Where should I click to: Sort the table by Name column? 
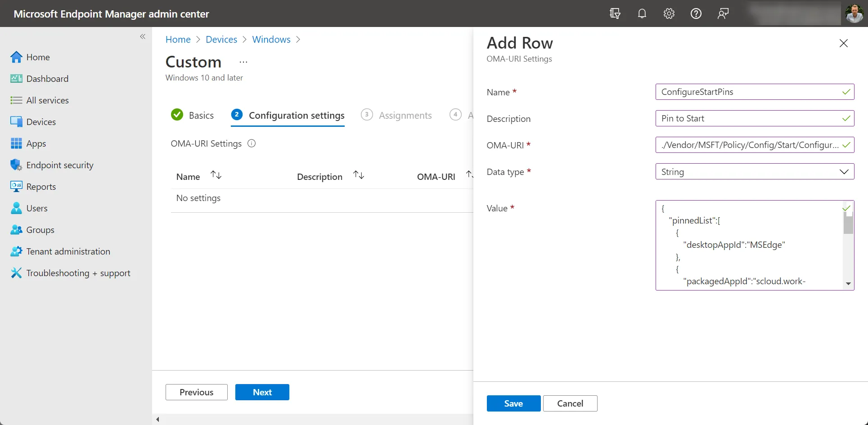coord(216,175)
